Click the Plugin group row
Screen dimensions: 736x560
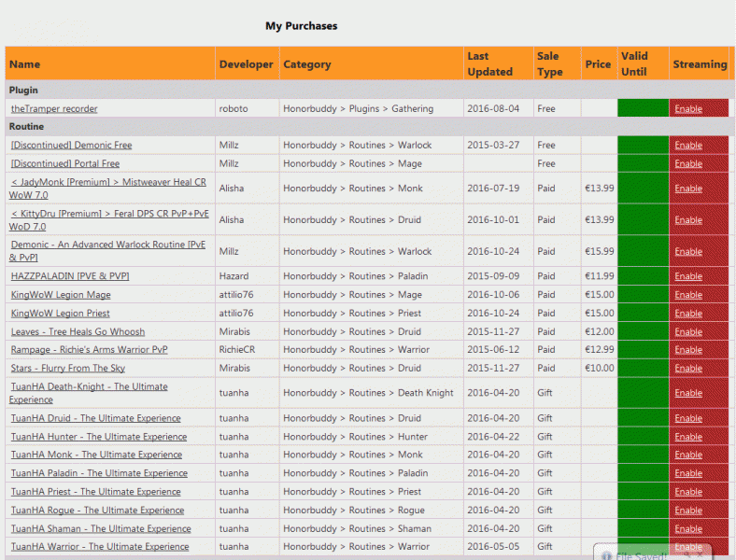(x=370, y=90)
